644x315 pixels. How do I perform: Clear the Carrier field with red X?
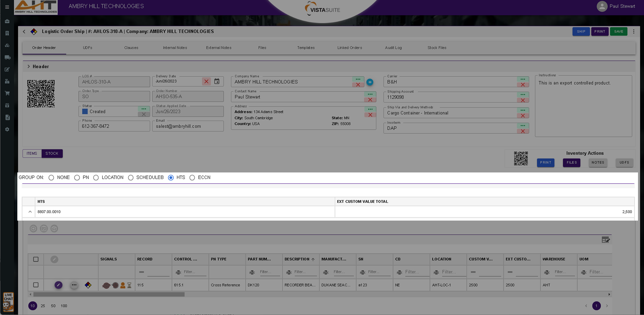[523, 85]
